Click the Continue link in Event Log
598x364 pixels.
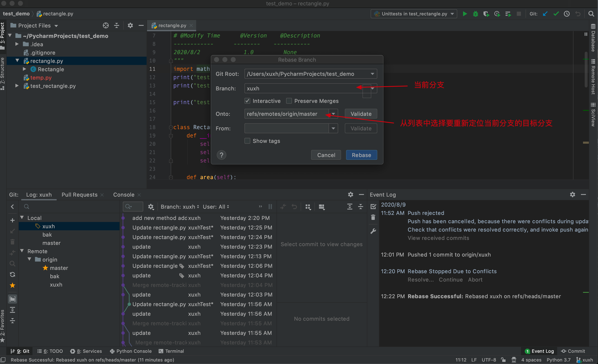click(451, 279)
